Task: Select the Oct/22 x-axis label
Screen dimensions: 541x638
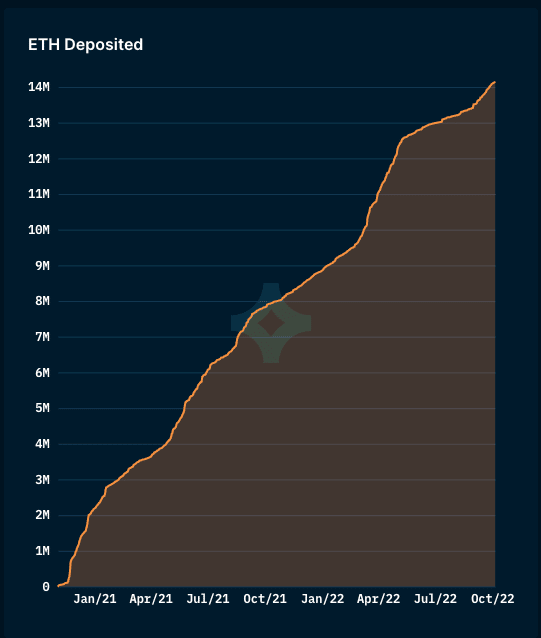Action: click(493, 599)
